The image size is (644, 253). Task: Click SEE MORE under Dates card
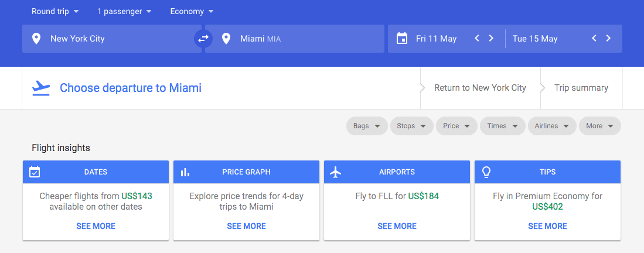[96, 226]
